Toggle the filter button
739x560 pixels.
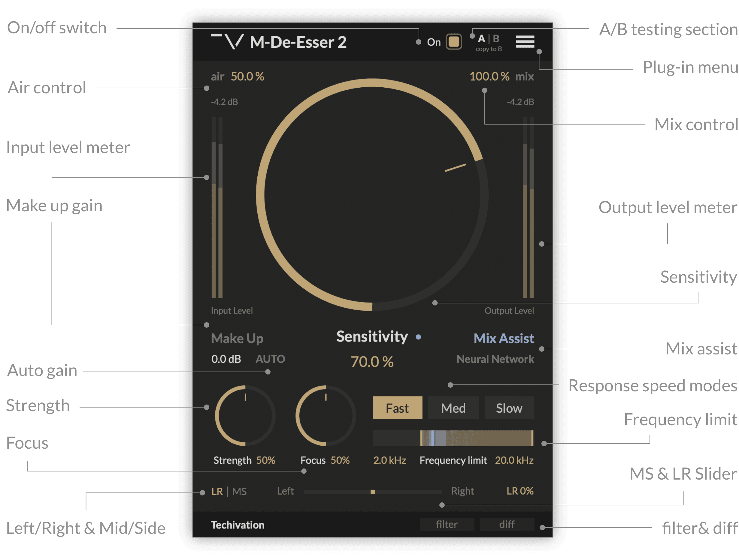[447, 524]
